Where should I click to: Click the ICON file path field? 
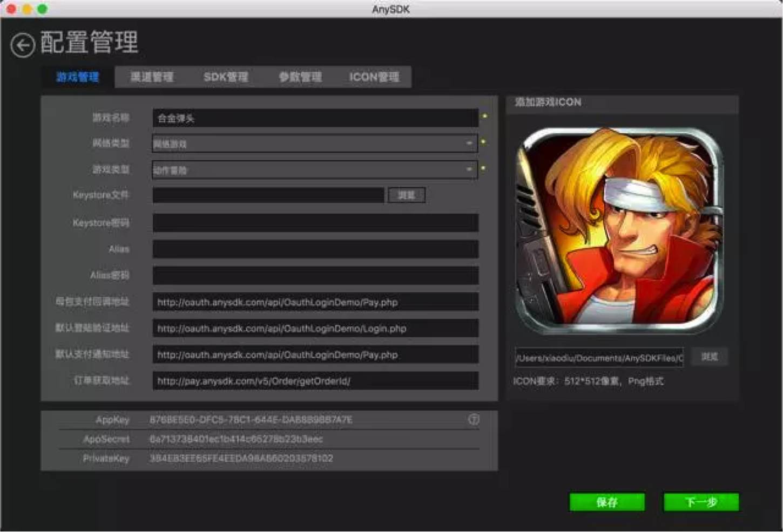[599, 357]
